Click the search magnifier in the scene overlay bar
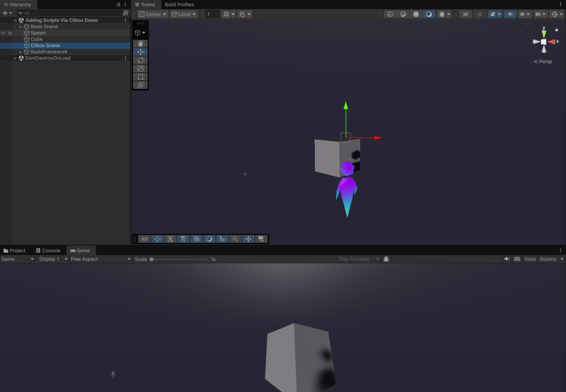Image resolution: width=566 pixels, height=392 pixels. coord(235,239)
